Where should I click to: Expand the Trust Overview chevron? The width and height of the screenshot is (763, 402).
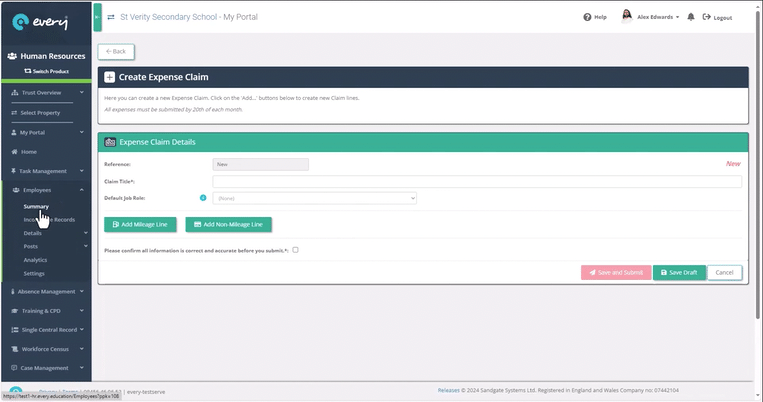[82, 92]
